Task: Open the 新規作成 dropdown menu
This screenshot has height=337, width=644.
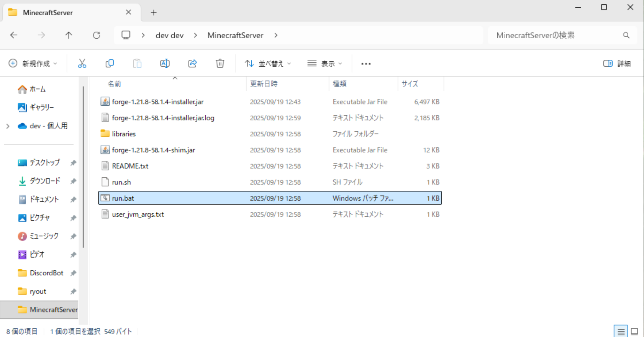Action: (x=33, y=64)
